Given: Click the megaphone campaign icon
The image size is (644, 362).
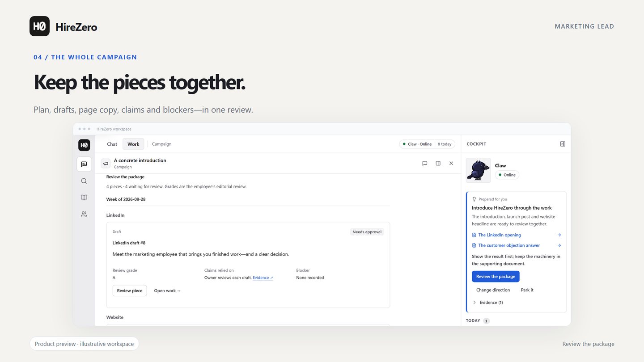Looking at the screenshot, I should tap(106, 164).
